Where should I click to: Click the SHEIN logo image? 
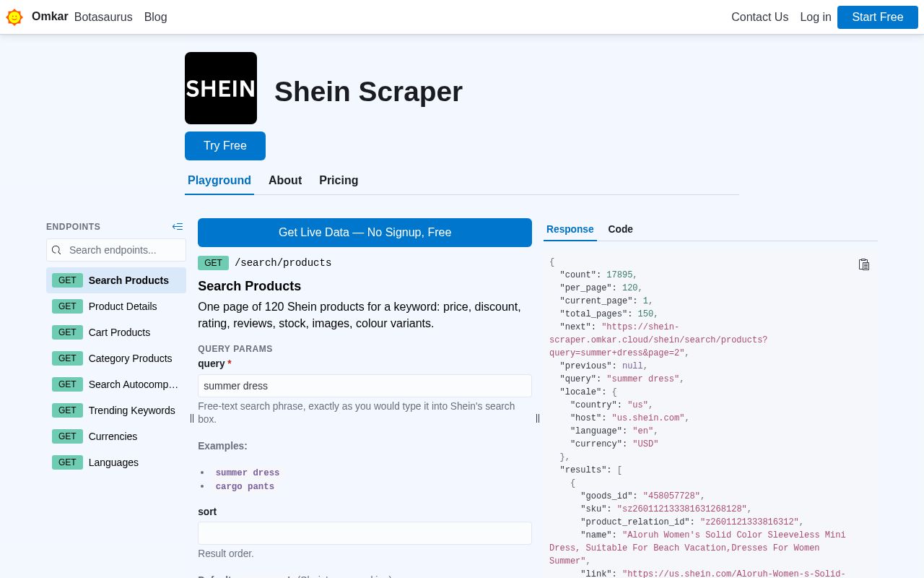point(221,88)
